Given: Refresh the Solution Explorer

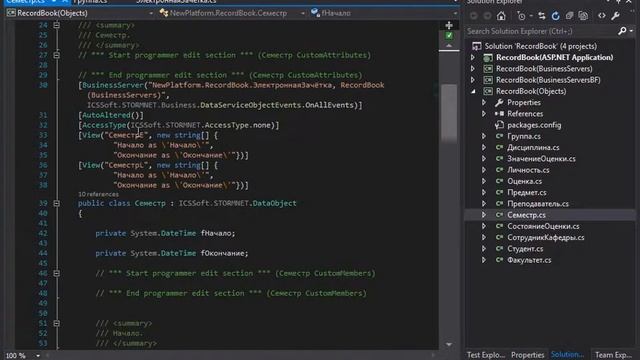Looking at the screenshot, I should [555, 16].
